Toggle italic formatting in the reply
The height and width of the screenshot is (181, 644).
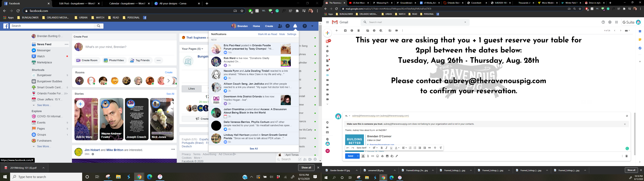[387, 148]
